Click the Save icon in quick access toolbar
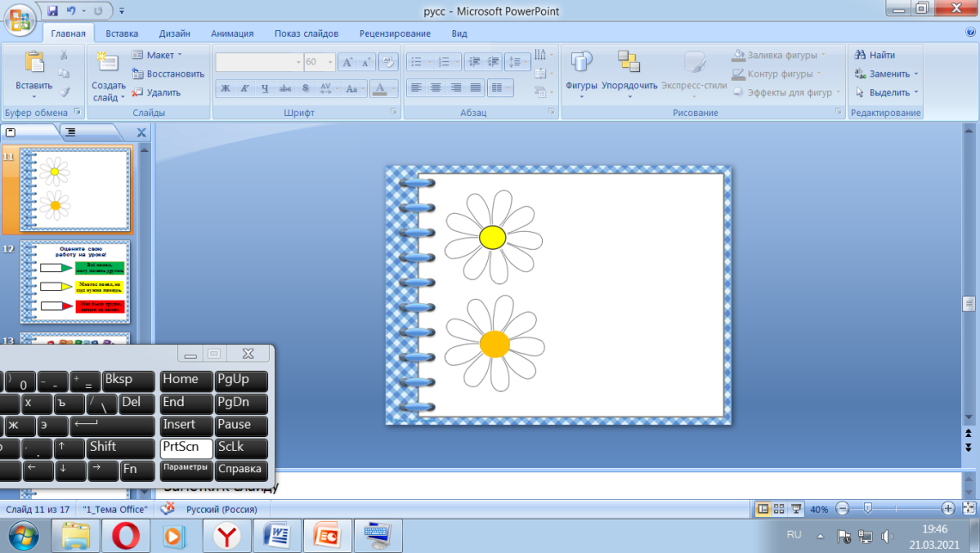 click(53, 11)
